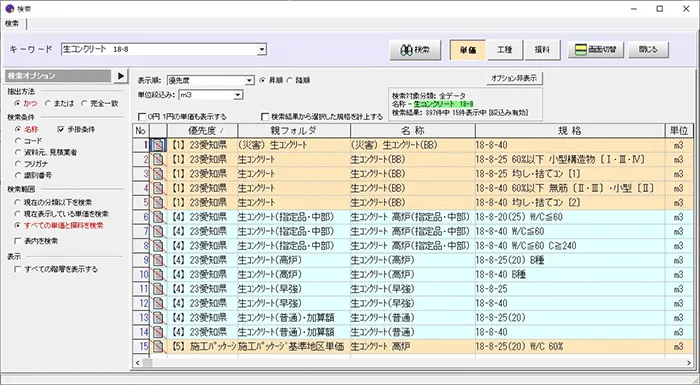Select row 15 cell 施工パッケージ基準地区単価
Image resolution: width=700 pixels, height=385 pixels.
[294, 346]
